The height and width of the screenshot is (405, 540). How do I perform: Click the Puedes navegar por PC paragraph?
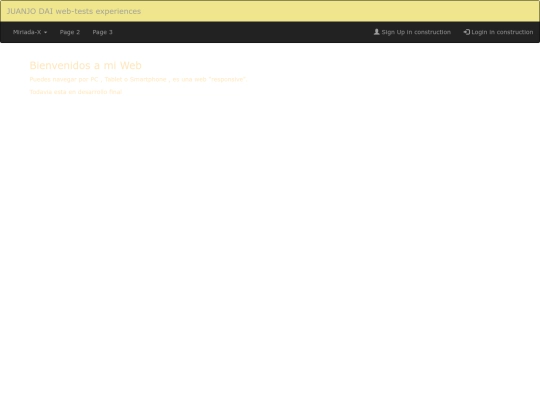click(x=138, y=79)
